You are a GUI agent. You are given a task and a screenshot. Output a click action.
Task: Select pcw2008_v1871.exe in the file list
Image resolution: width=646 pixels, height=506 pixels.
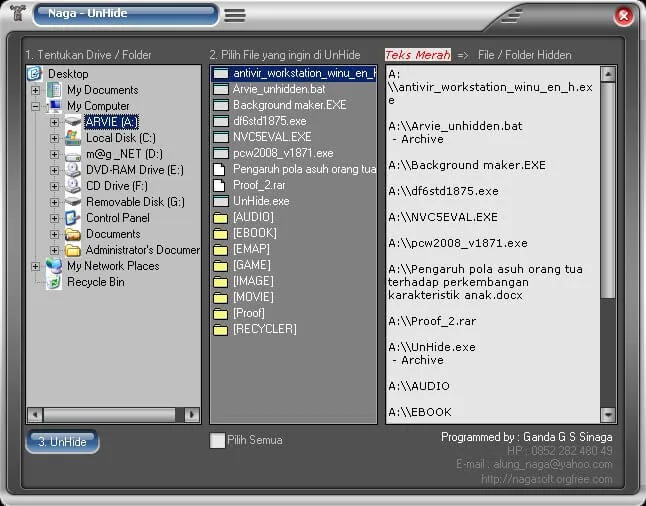(x=283, y=153)
